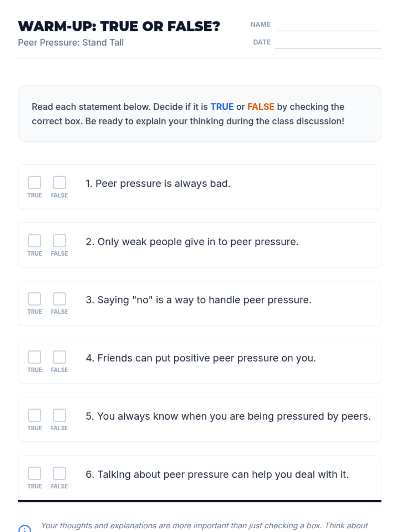Check TRUE for statement 5 about being pressured
This screenshot has height=532, width=399.
point(35,415)
